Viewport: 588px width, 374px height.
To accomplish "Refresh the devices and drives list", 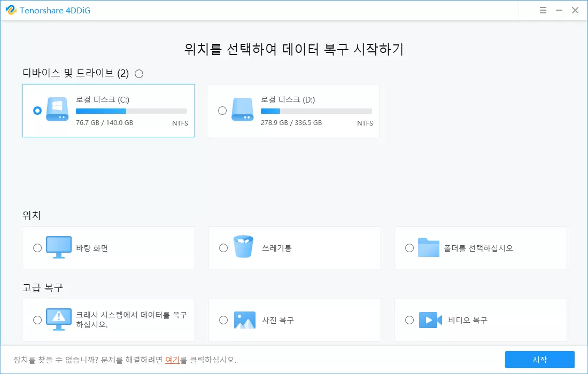I will coord(139,74).
